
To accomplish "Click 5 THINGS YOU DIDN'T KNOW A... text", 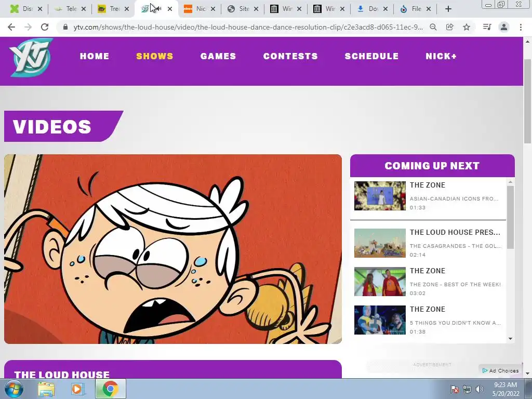I will pos(455,323).
